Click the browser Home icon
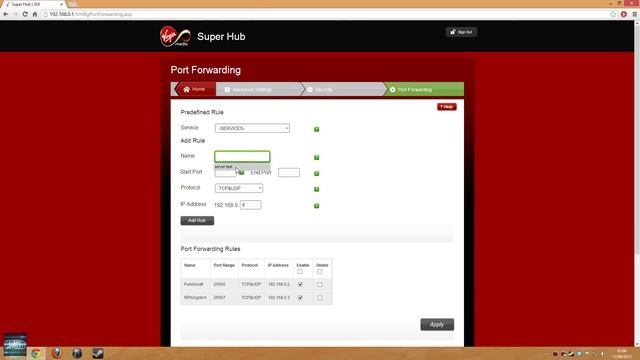640x360 pixels. [x=35, y=14]
